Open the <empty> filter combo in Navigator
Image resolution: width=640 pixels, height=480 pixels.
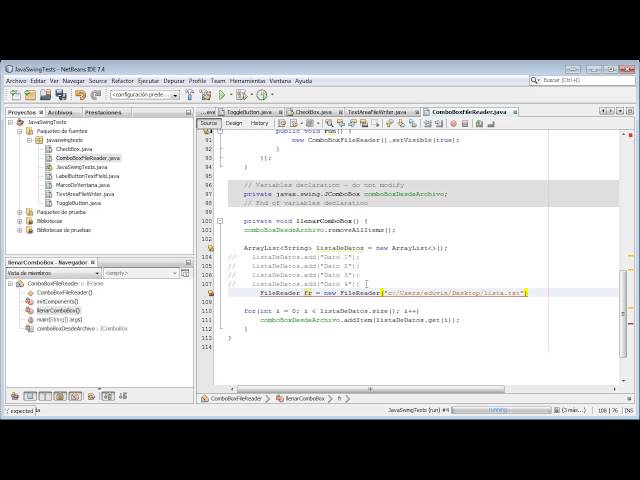[141, 273]
